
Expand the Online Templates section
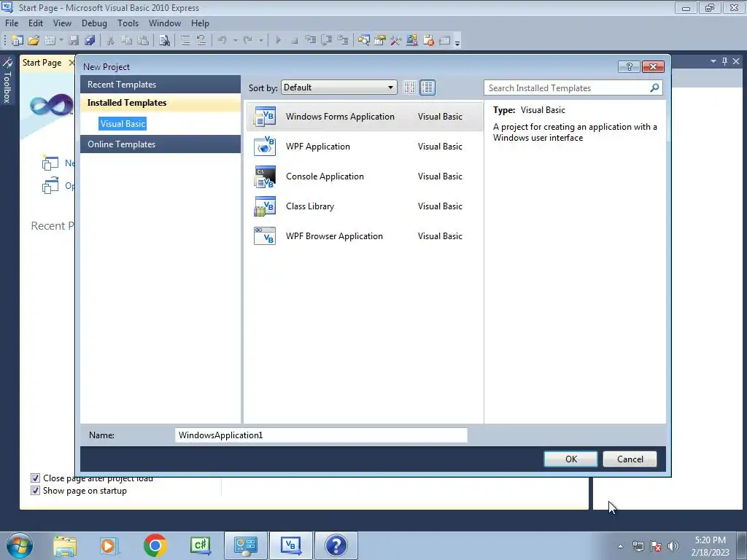[160, 144]
